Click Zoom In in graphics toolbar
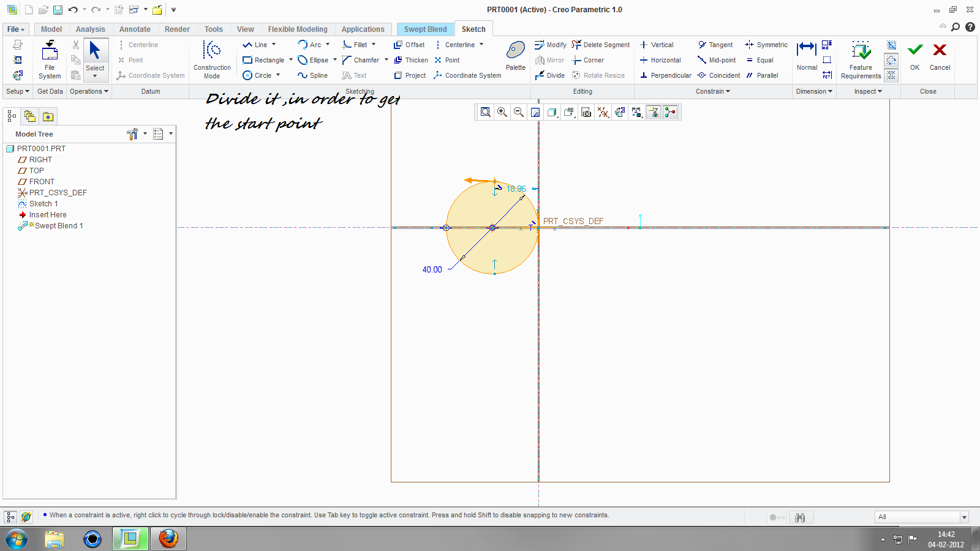The height and width of the screenshot is (551, 980). pos(502,112)
